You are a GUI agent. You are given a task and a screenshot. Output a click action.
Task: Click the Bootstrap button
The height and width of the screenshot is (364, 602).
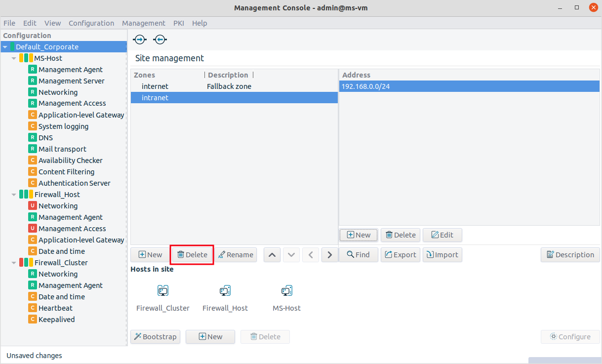155,336
